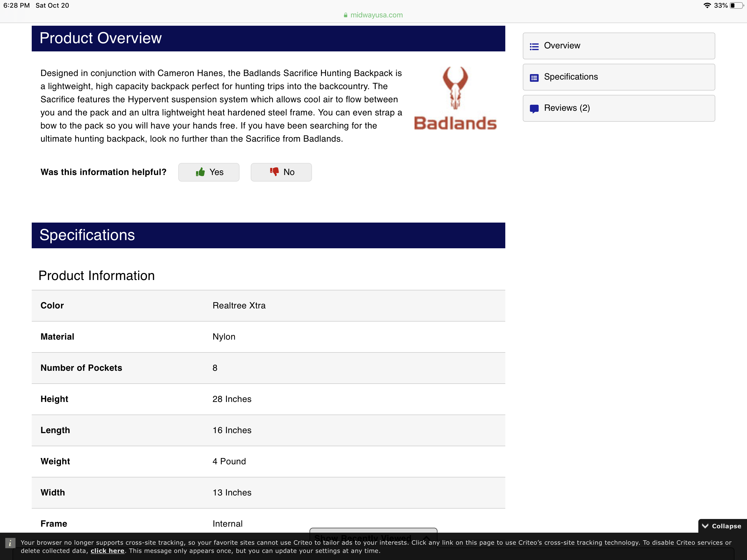
Task: Collapse the tracking notice banner
Action: pyautogui.click(x=722, y=526)
